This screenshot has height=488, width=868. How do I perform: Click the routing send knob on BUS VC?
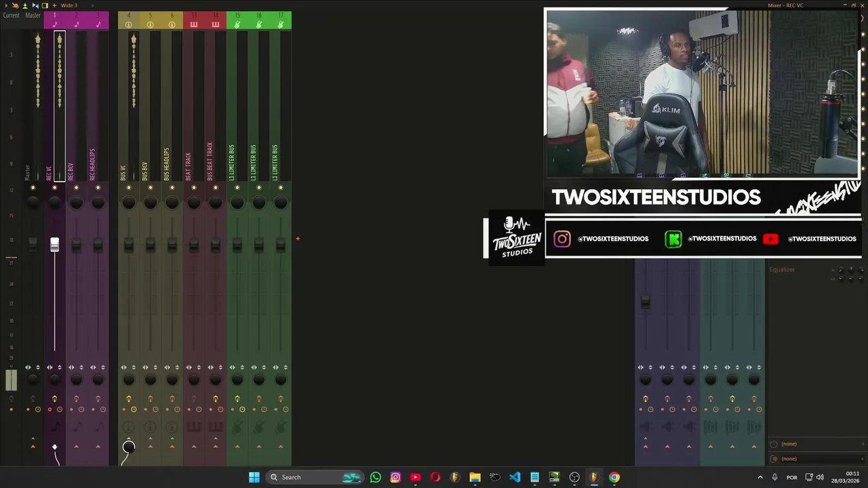(129, 447)
